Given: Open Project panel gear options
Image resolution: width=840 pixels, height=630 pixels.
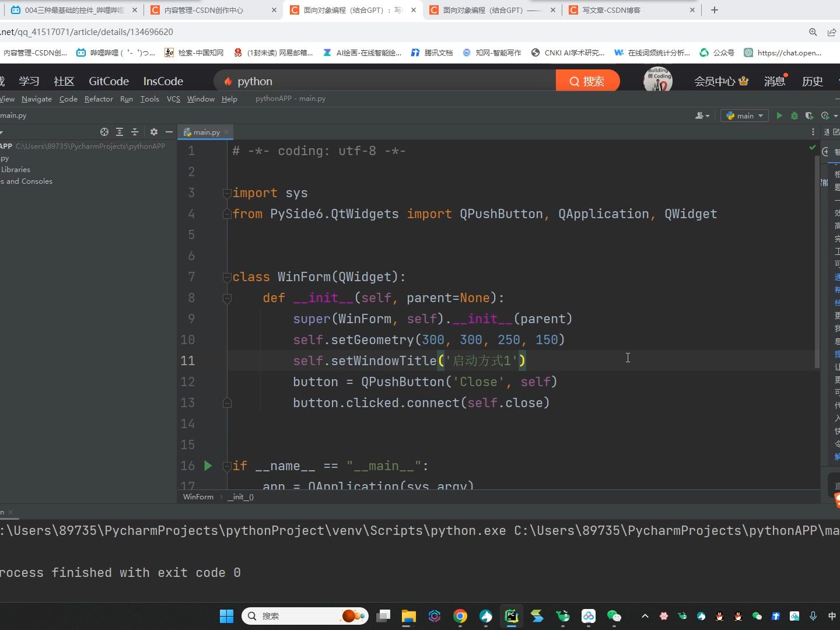Looking at the screenshot, I should click(154, 132).
